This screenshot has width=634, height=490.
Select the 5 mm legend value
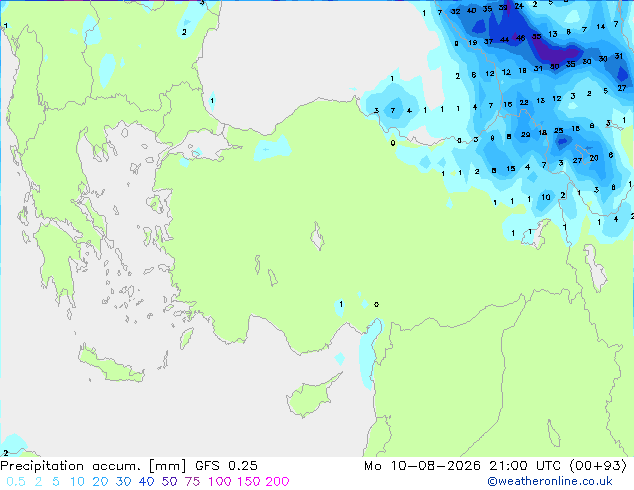[56, 482]
